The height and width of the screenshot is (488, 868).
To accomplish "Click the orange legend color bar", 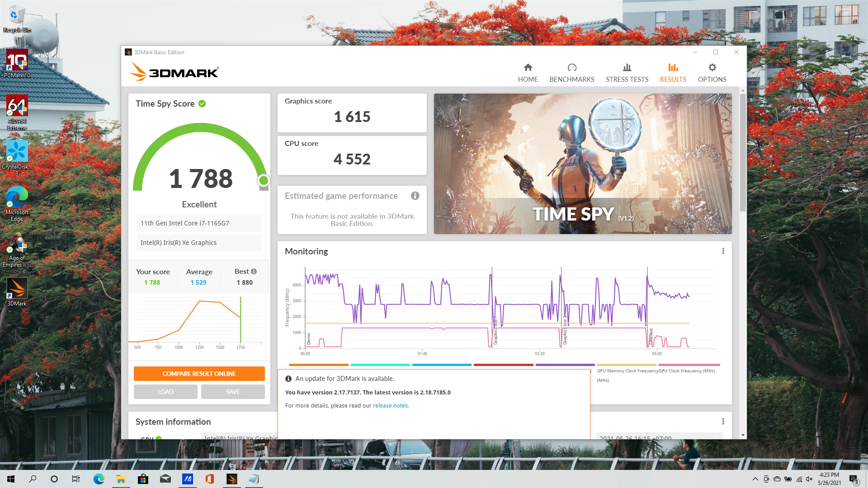I will tap(319, 365).
